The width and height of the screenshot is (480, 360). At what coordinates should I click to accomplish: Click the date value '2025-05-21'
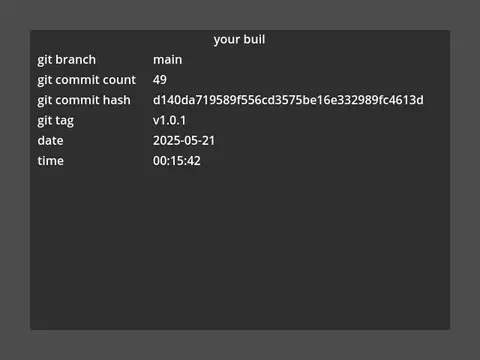click(x=184, y=141)
